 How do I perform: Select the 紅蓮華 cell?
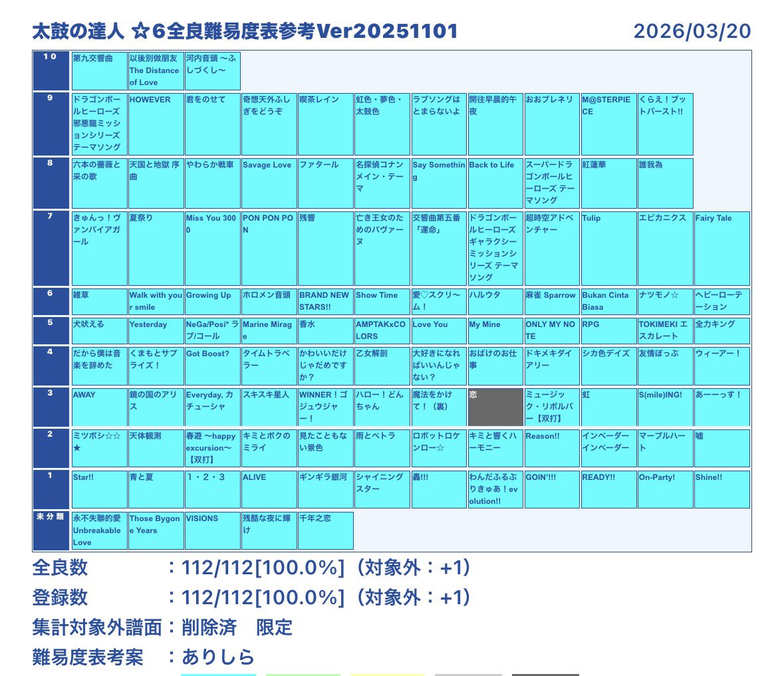tap(608, 183)
